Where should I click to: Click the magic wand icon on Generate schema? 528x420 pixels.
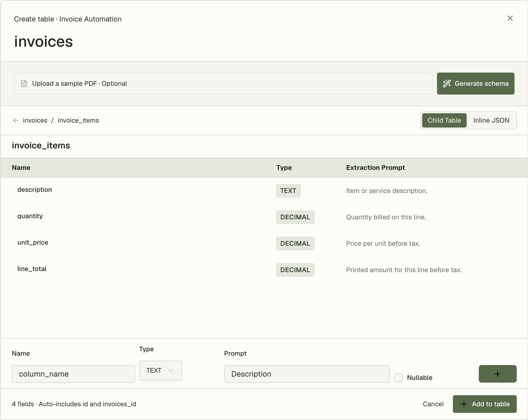point(447,84)
